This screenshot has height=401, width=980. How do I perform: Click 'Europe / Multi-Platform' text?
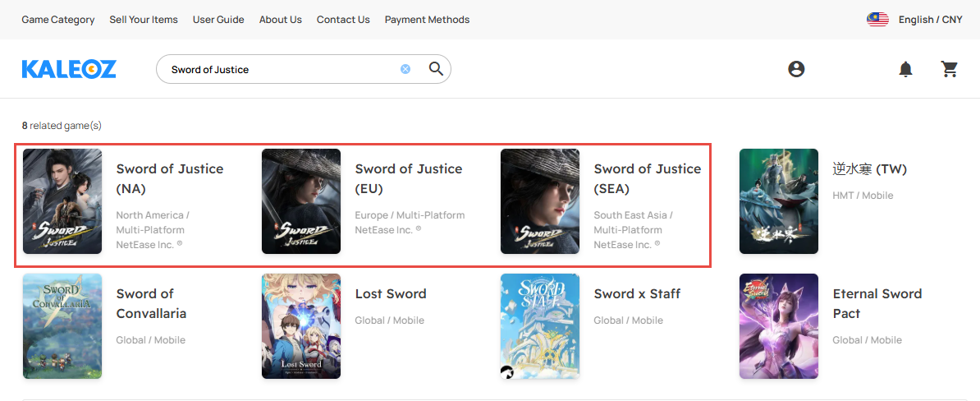410,215
